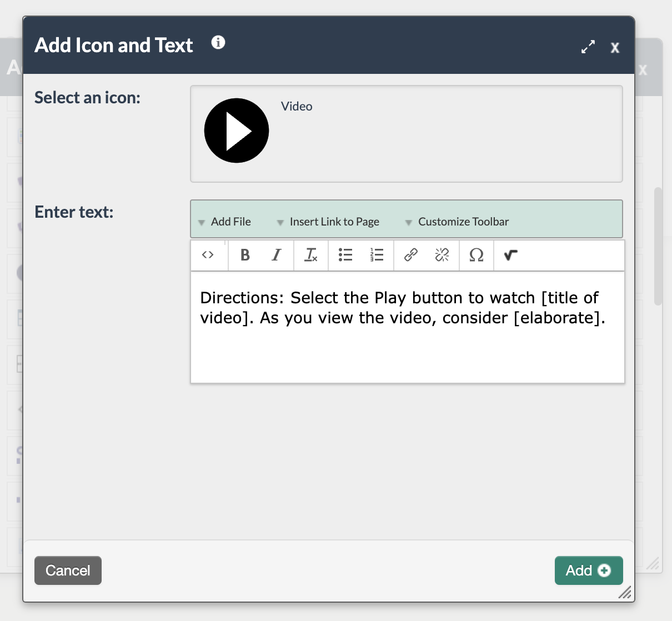672x621 pixels.
Task: Open the Insert Link to Page dropdown
Action: (328, 222)
